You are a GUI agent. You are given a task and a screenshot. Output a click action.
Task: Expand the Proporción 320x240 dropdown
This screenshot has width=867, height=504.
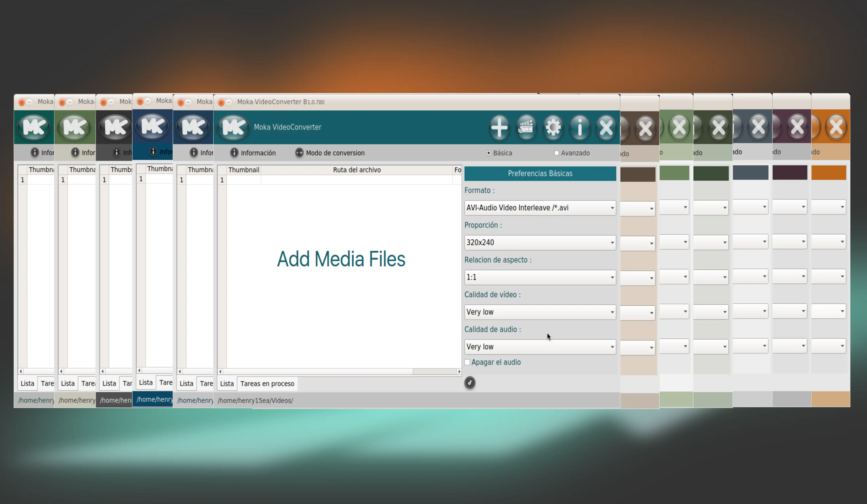pos(540,243)
